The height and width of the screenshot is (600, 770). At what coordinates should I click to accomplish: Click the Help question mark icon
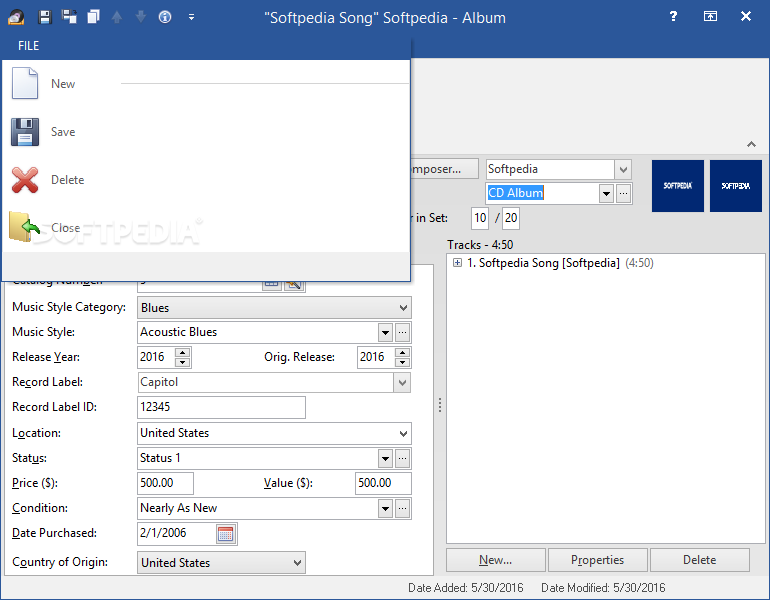(x=673, y=16)
